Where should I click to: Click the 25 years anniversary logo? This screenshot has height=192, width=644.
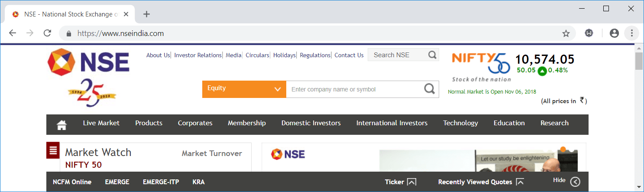(x=92, y=92)
